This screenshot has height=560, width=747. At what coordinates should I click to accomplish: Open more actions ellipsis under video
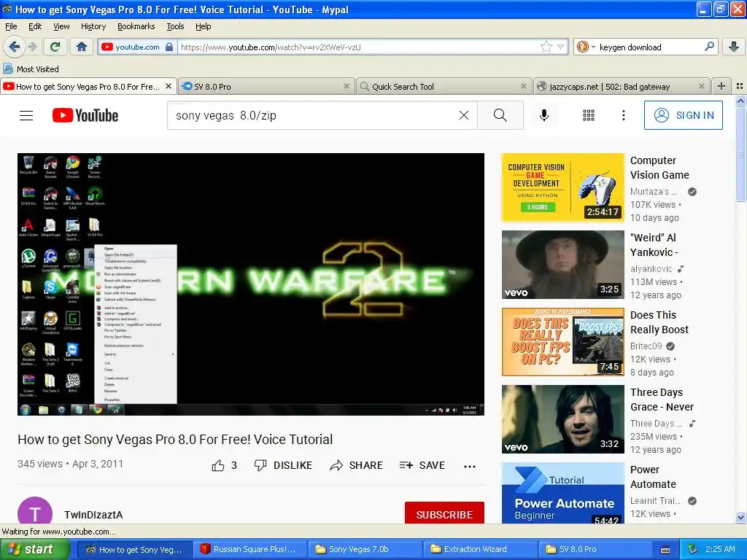470,466
